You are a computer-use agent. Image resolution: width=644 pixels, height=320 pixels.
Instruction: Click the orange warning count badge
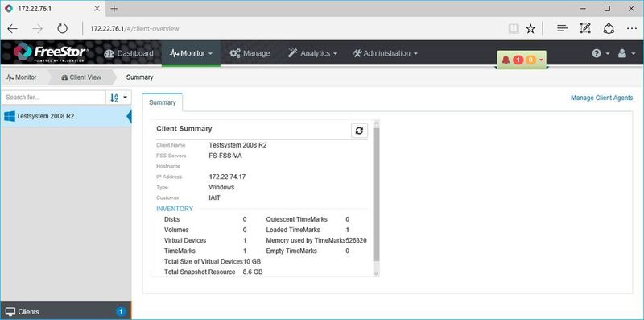[530, 60]
